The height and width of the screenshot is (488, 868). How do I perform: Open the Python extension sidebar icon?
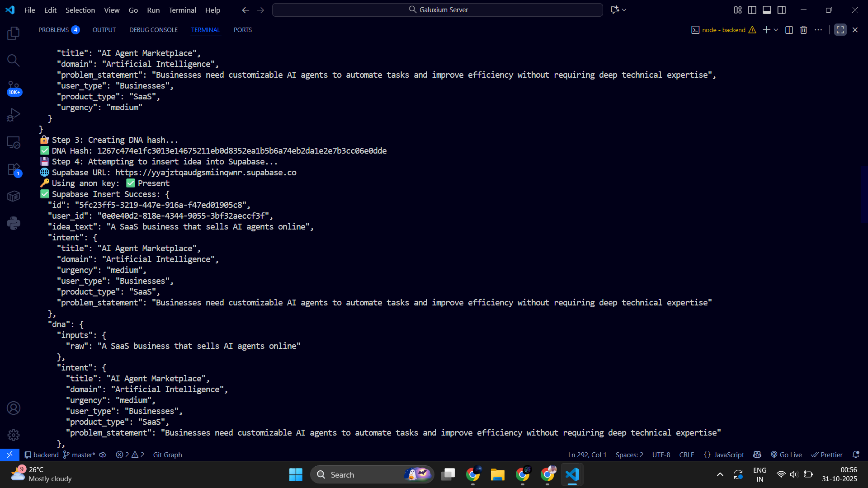tap(14, 223)
